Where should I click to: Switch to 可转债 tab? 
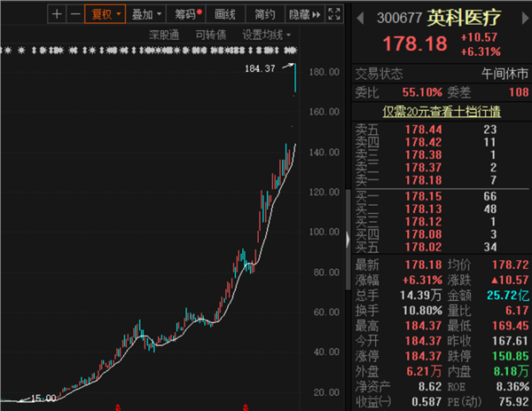click(x=211, y=35)
